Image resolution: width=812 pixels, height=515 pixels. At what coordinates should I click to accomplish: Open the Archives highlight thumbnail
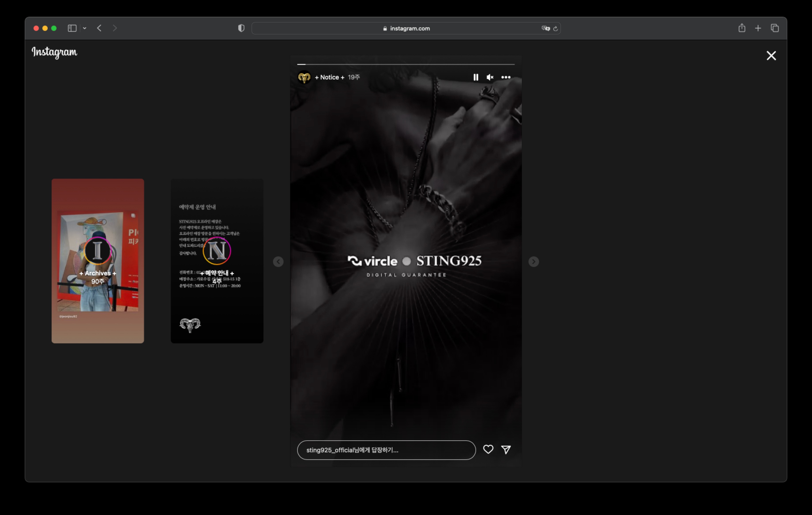point(98,261)
